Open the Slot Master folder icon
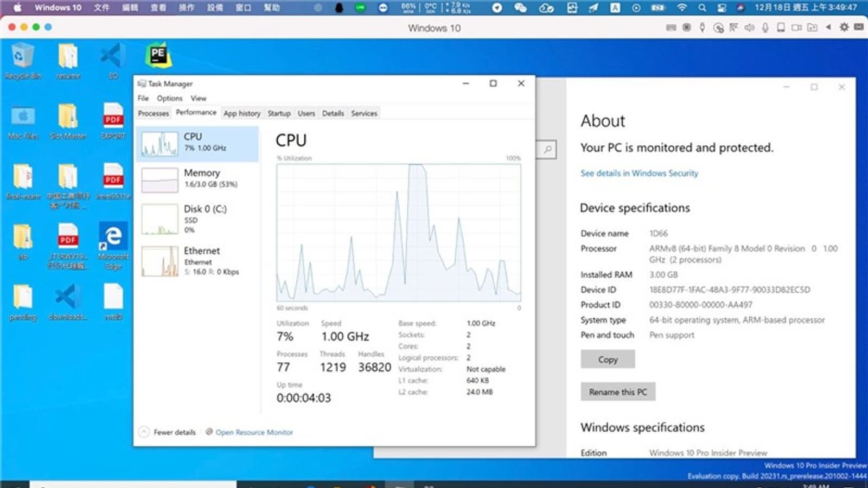This screenshot has width=868, height=488. point(68,121)
